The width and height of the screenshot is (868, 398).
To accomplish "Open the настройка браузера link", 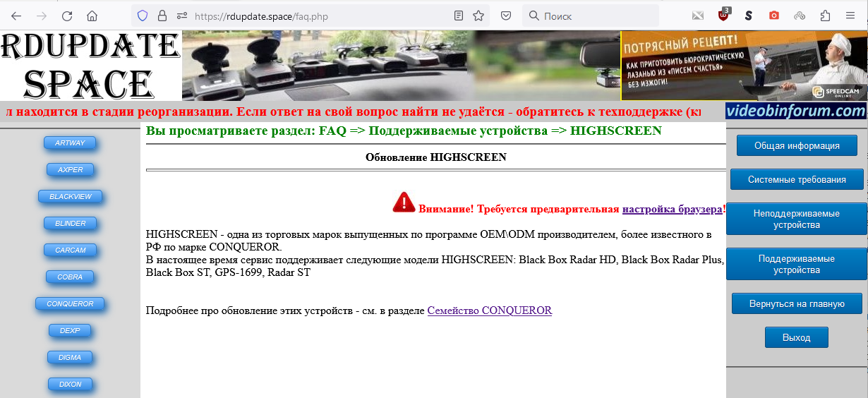I will pyautogui.click(x=672, y=209).
